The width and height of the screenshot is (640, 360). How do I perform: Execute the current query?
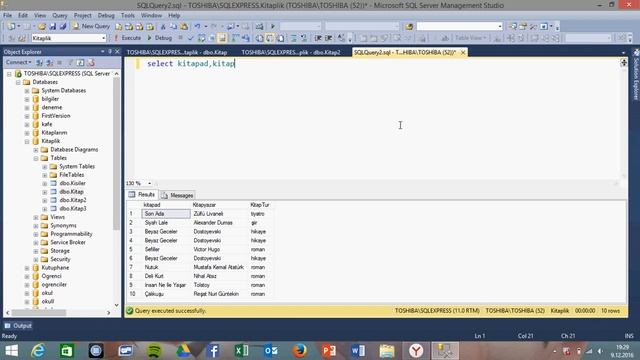[127, 38]
